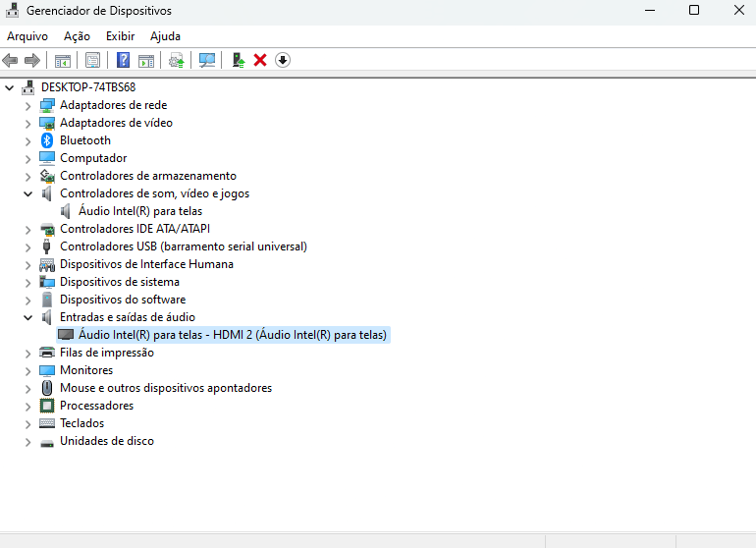Click the Bluetooth symbol icon
Image resolution: width=756 pixels, height=548 pixels.
pyautogui.click(x=47, y=140)
